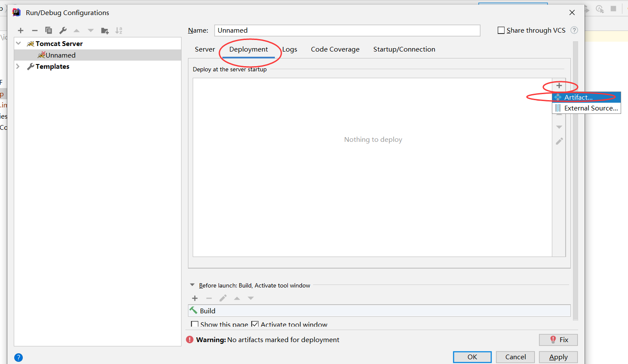Viewport: 628px width, 364px height.
Task: Click the Fix button
Action: (558, 340)
